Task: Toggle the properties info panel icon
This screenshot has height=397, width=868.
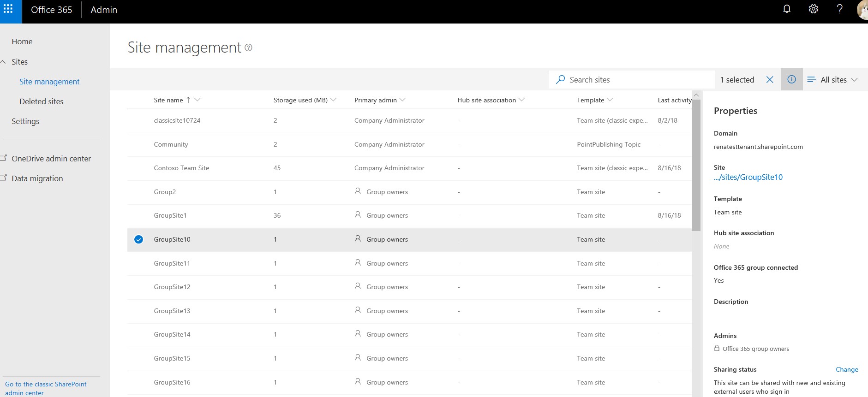Action: pyautogui.click(x=791, y=79)
